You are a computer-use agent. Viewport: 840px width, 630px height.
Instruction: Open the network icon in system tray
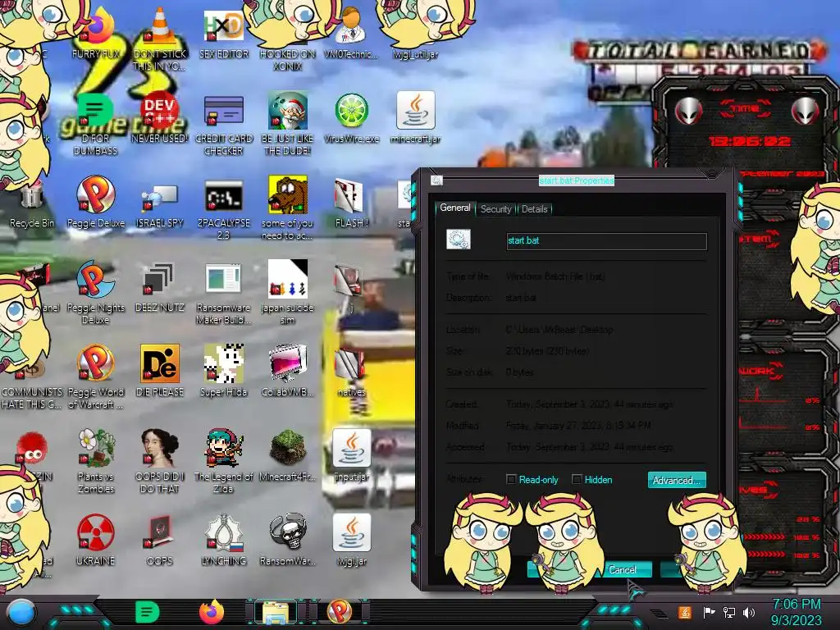tap(729, 612)
